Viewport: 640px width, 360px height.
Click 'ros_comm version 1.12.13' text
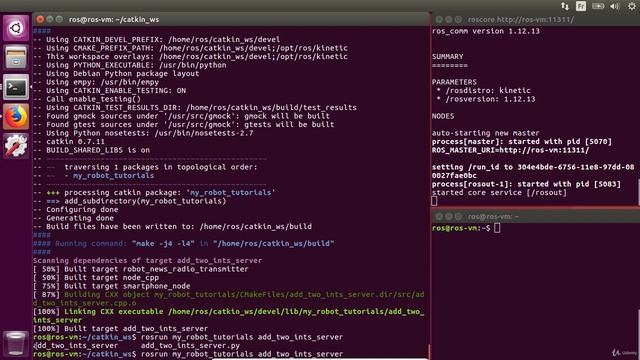486,31
